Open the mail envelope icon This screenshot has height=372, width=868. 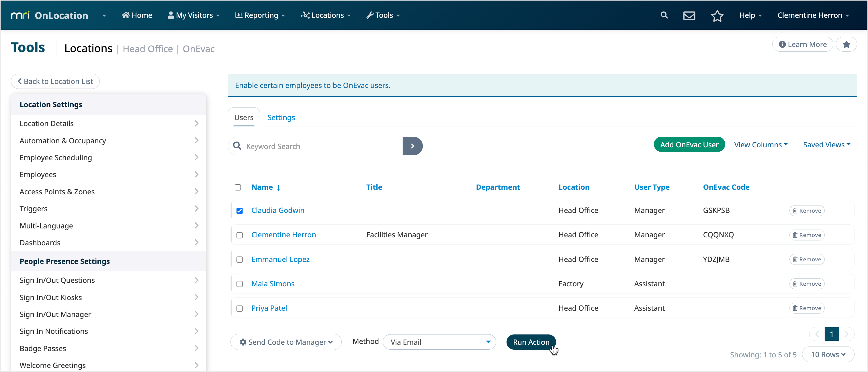(689, 15)
